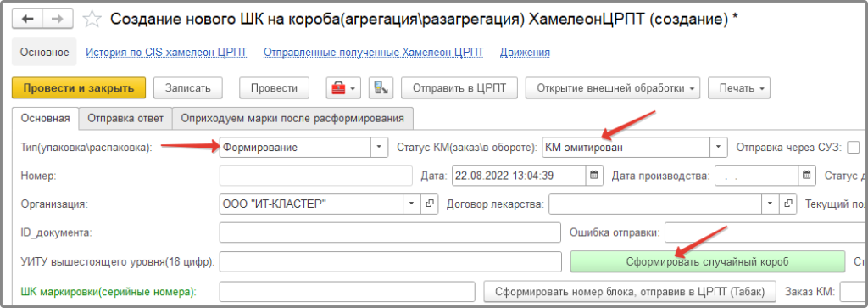Click Сформировать номер блока (Табак) button
Screen dimensions: 868x308
coord(630,291)
